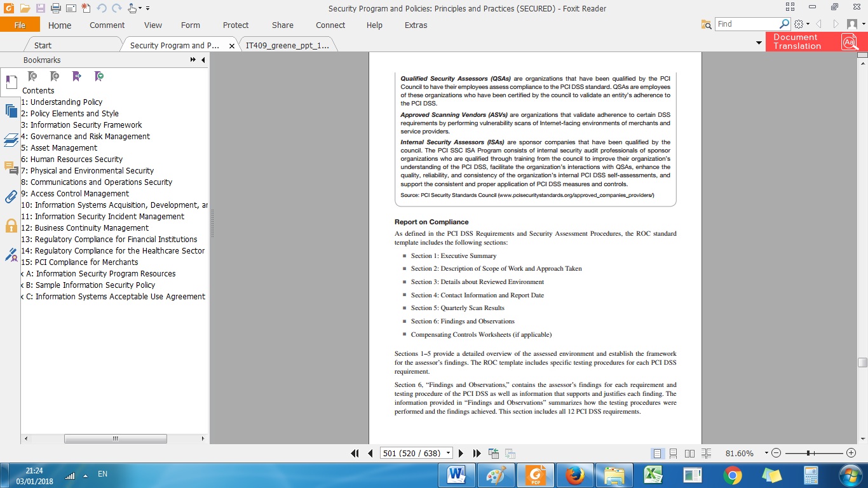Click the Layers panel icon in sidebar
The width and height of the screenshot is (868, 488).
tap(11, 140)
